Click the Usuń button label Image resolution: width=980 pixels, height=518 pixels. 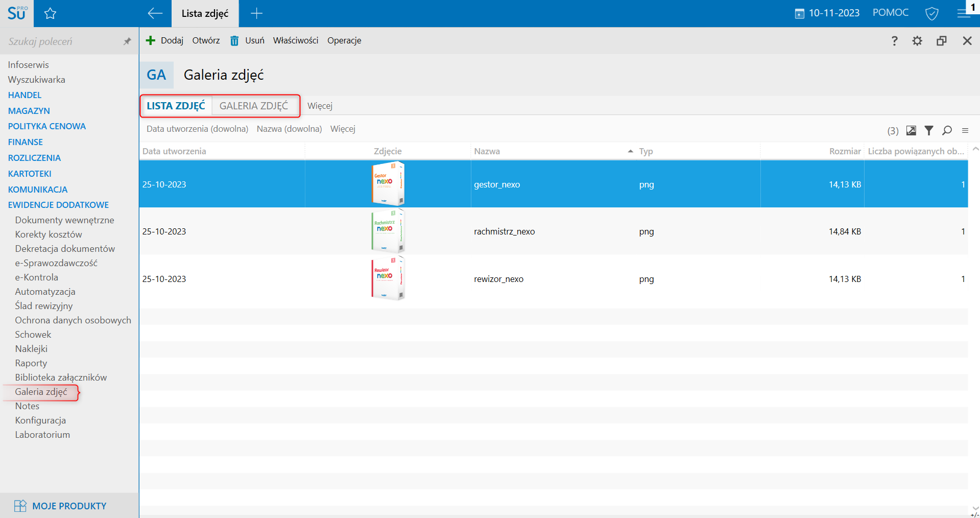click(x=255, y=40)
